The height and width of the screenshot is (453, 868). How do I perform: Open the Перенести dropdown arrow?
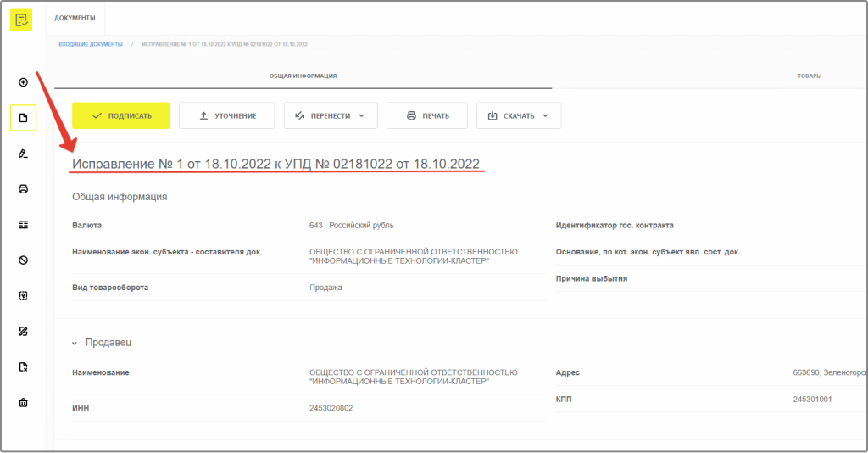tap(361, 115)
